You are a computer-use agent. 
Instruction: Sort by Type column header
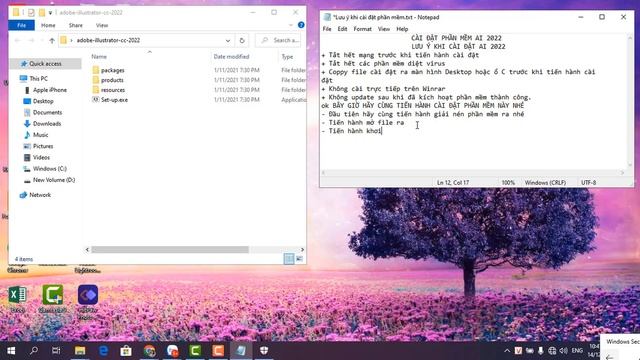pyautogui.click(x=287, y=57)
